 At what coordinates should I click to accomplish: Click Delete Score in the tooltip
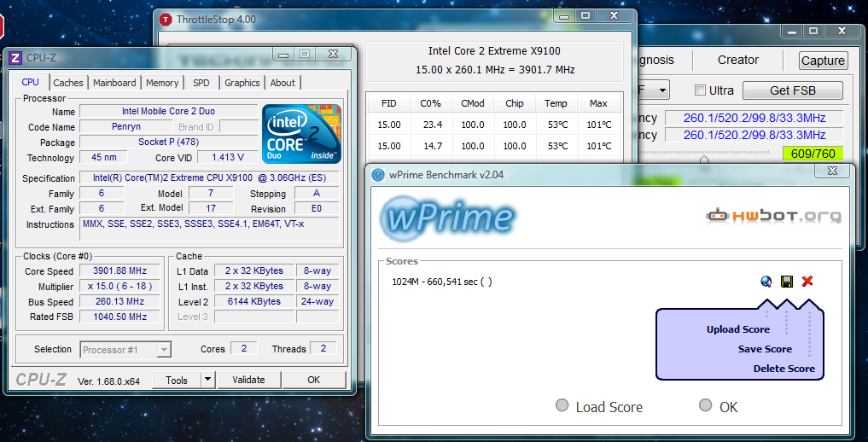click(x=784, y=369)
